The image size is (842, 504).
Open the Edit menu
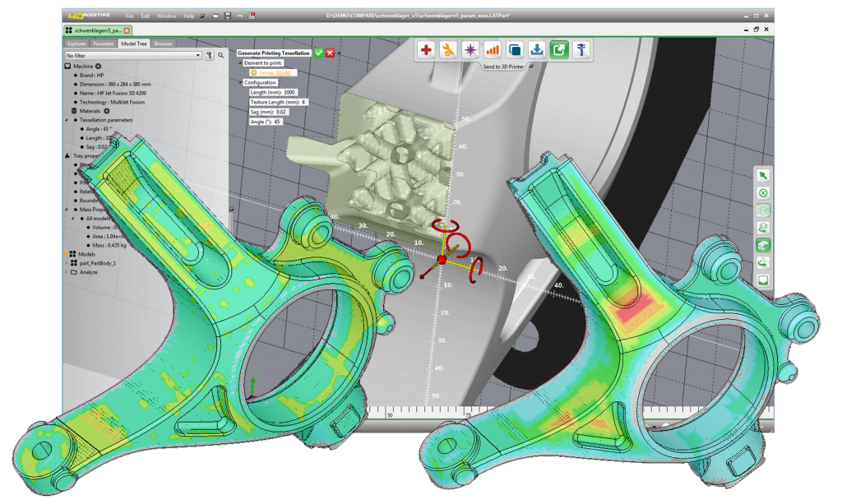146,16
